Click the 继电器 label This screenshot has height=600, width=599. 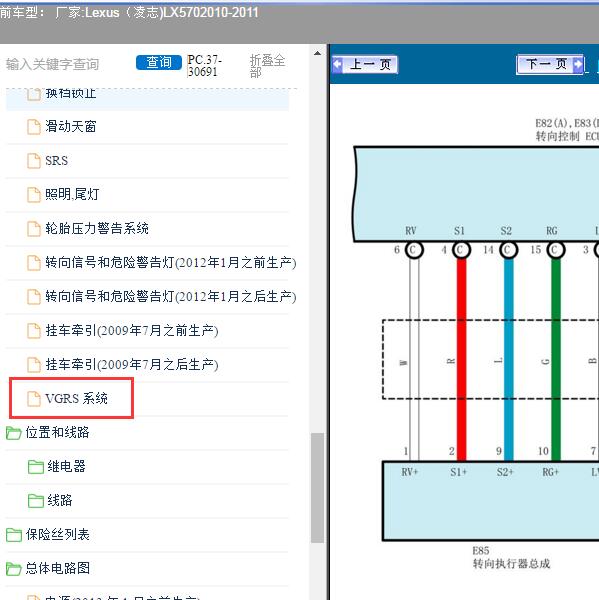pyautogui.click(x=66, y=466)
